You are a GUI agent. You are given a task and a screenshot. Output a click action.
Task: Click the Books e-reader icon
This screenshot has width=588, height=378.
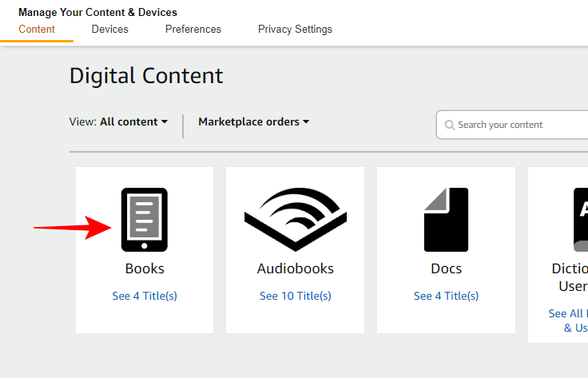(x=145, y=220)
